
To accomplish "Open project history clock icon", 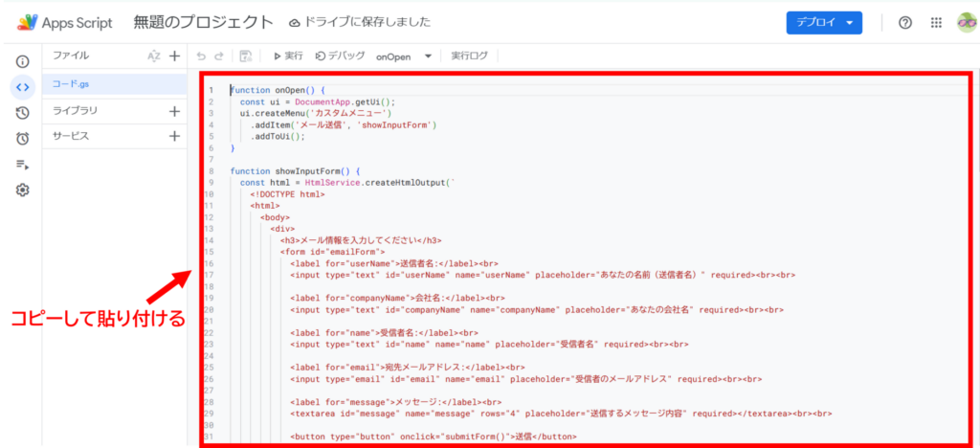I will 23,113.
